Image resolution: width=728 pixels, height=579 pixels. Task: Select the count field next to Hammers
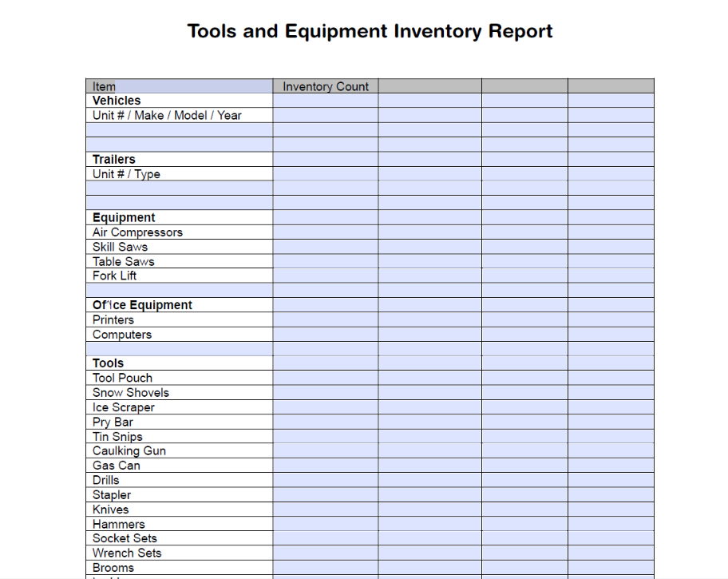coord(324,524)
